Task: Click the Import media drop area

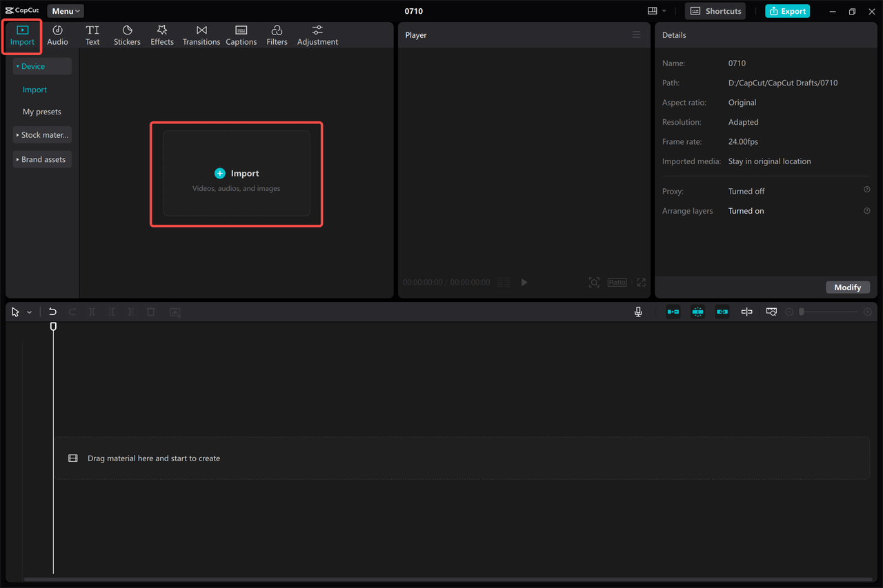Action: click(x=236, y=174)
